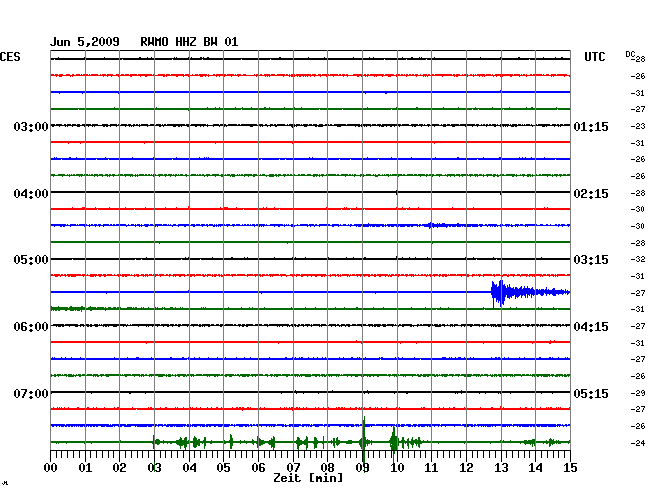Click the "00" minute tick label
650x494 pixels.
(51, 468)
